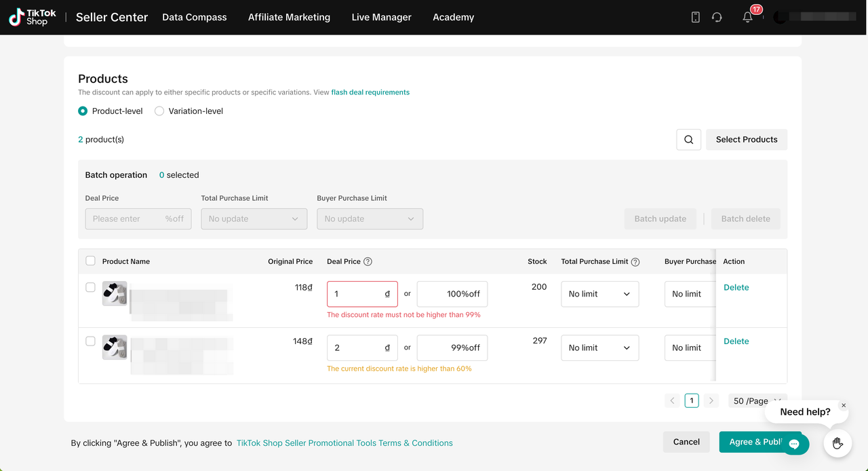Open the green chat bubble icon
This screenshot has height=471, width=868.
pyautogui.click(x=794, y=444)
